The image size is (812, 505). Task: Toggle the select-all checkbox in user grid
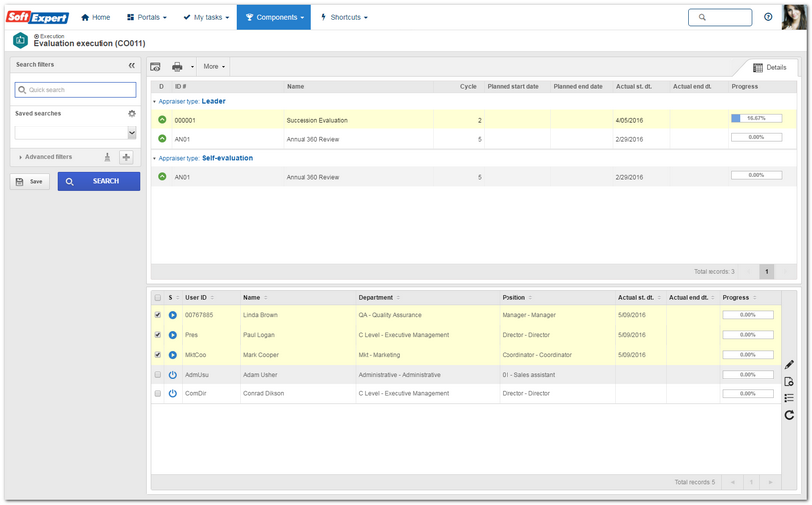point(158,298)
